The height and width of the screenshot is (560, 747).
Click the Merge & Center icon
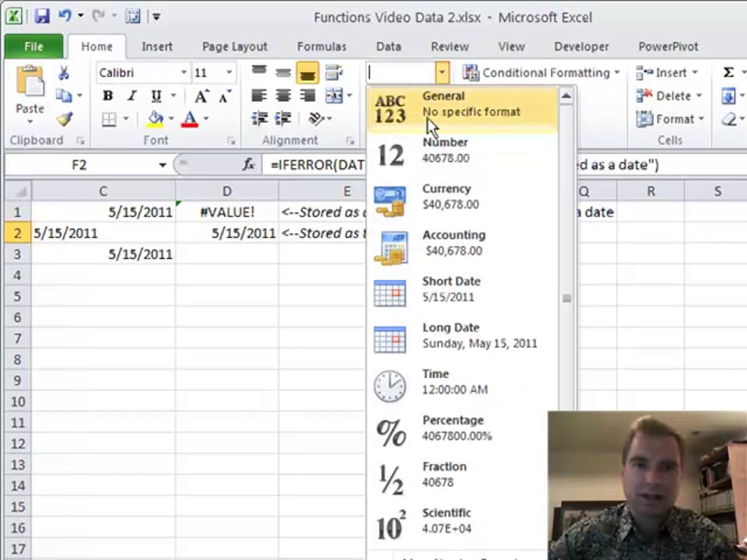(x=334, y=96)
